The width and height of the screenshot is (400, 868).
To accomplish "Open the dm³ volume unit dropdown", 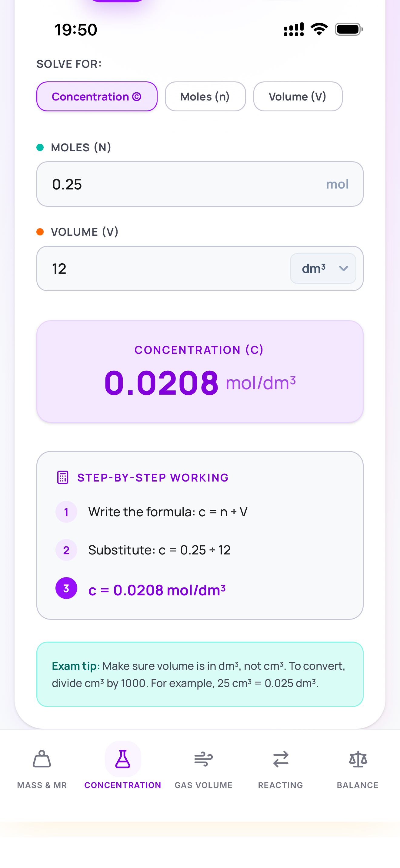I will click(323, 268).
